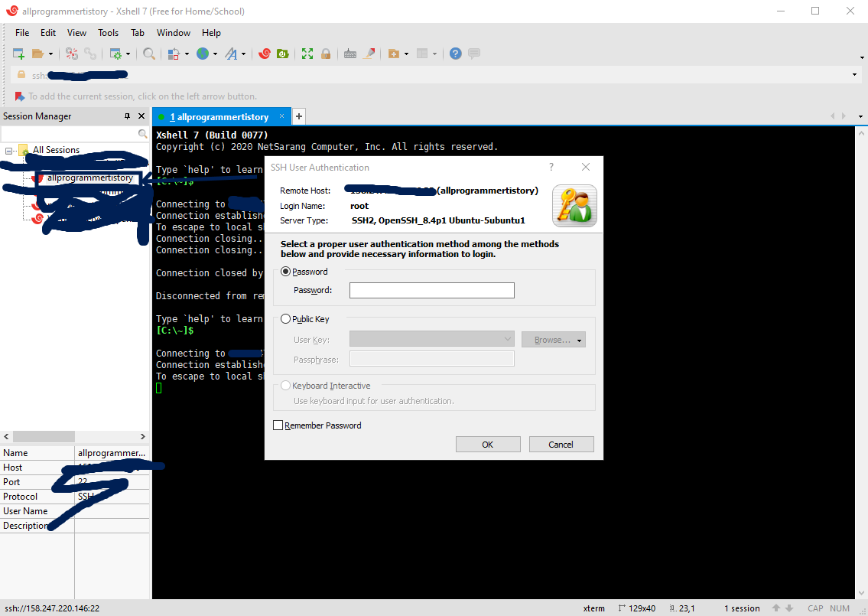The height and width of the screenshot is (616, 868).
Task: Click the Font toolbar icon
Action: click(x=232, y=54)
